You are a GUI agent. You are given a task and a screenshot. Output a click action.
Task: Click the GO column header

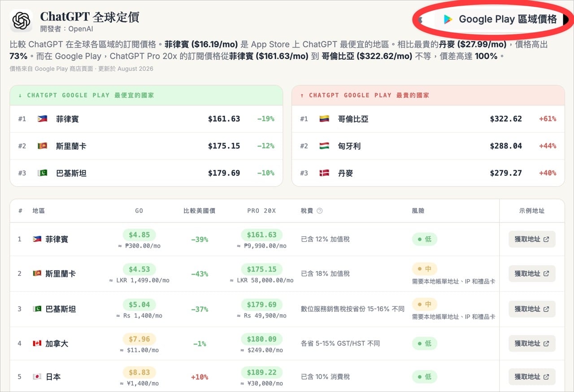coord(139,211)
